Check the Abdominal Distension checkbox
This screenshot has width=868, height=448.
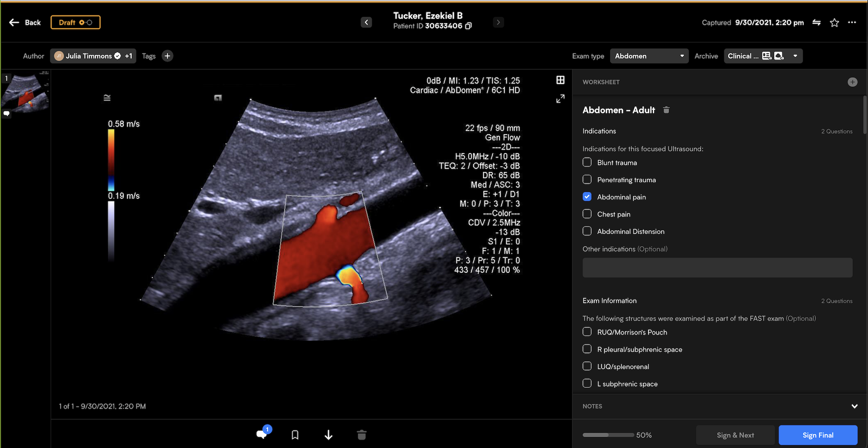pos(587,231)
